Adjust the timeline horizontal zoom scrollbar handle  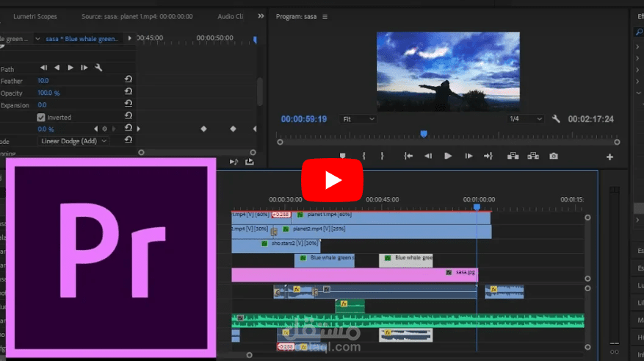point(250,355)
